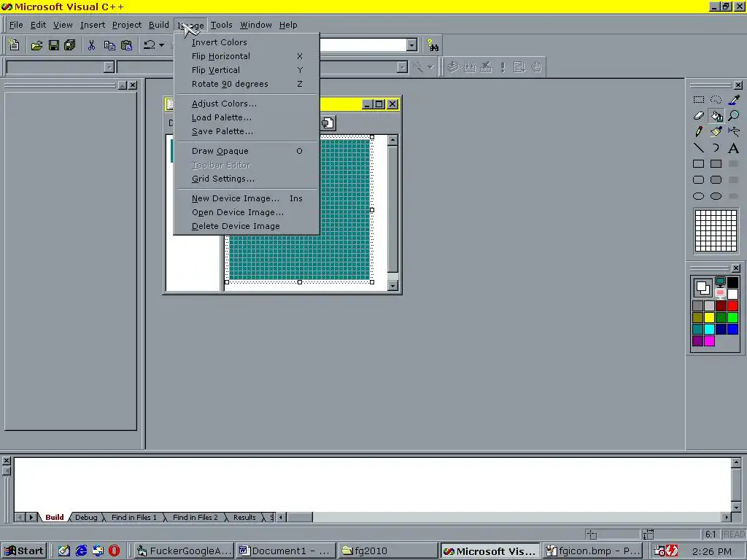This screenshot has width=747, height=560.
Task: Pick the magenta color swatch
Action: pyautogui.click(x=709, y=341)
